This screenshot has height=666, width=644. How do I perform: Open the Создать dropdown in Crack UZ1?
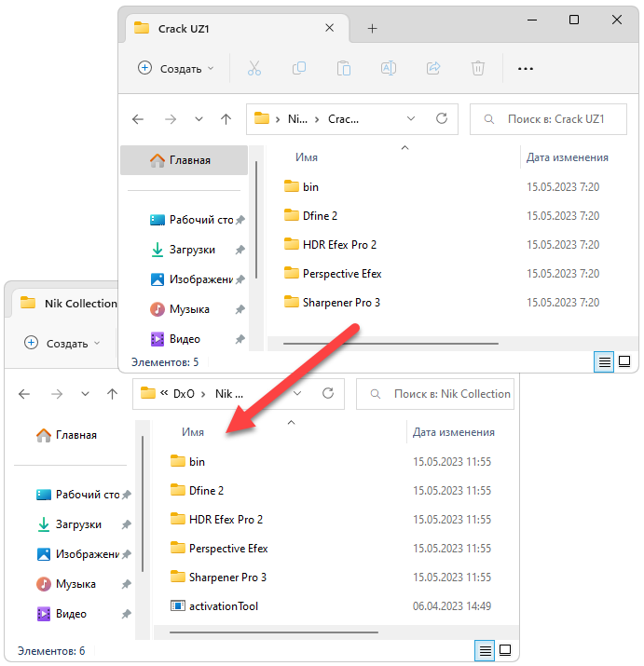[x=175, y=68]
